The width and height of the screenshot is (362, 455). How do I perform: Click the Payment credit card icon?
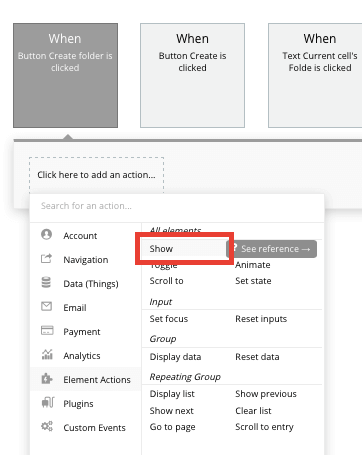47,330
